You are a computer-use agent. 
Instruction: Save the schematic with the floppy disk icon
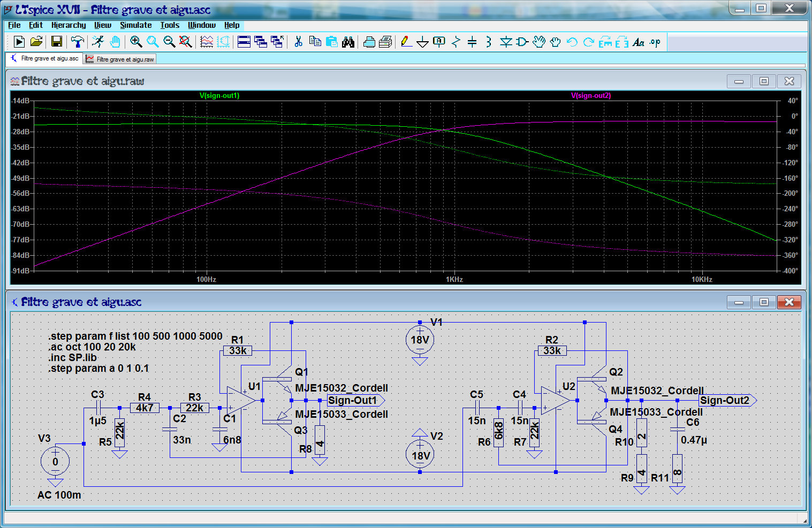[56, 42]
